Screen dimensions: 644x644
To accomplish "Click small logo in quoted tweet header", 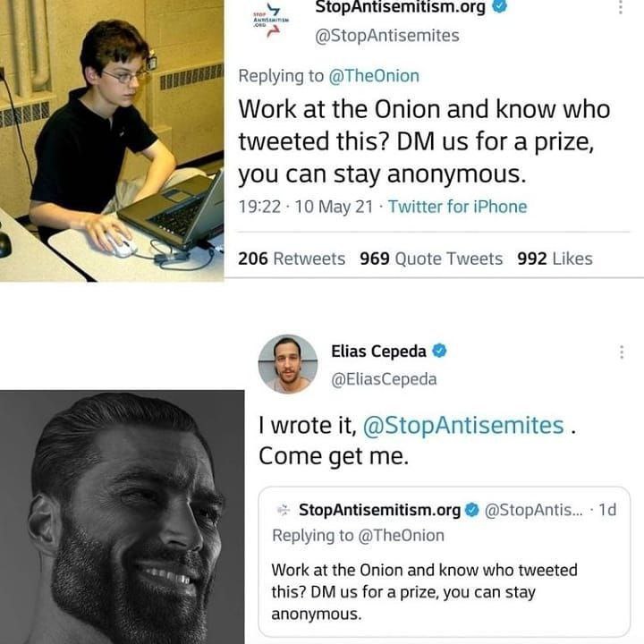I will [284, 510].
